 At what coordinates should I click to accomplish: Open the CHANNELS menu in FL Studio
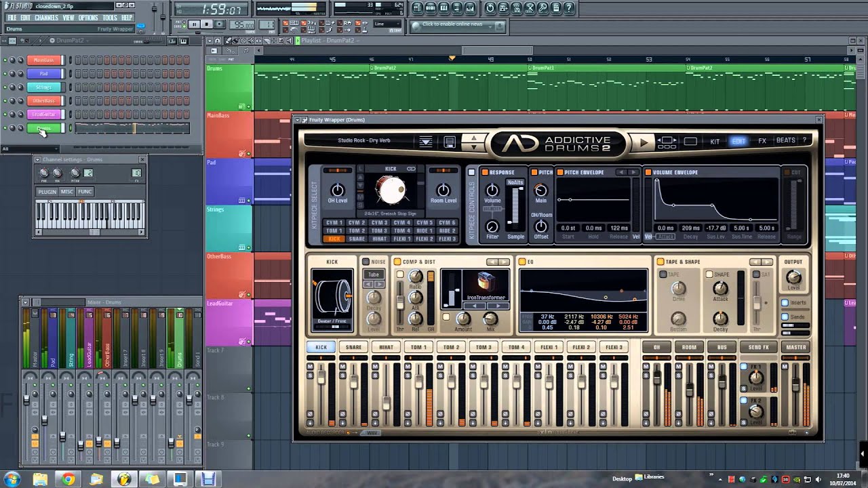46,18
